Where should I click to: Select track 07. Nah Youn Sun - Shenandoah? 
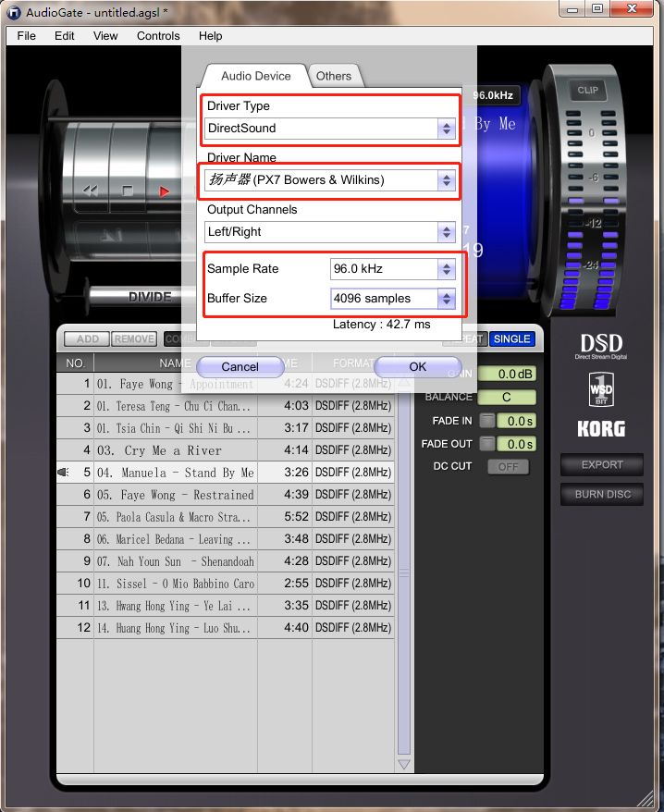pyautogui.click(x=226, y=561)
